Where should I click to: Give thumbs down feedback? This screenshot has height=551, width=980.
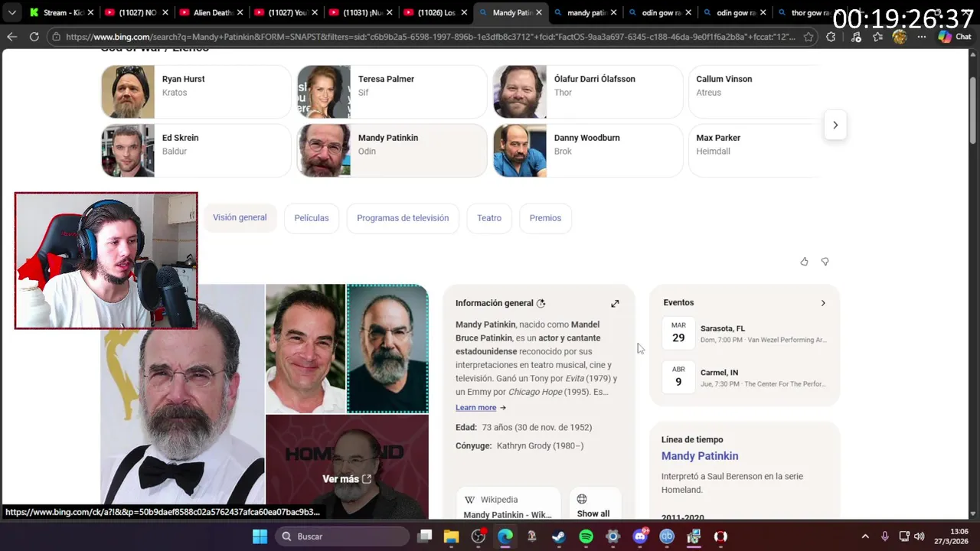(825, 262)
